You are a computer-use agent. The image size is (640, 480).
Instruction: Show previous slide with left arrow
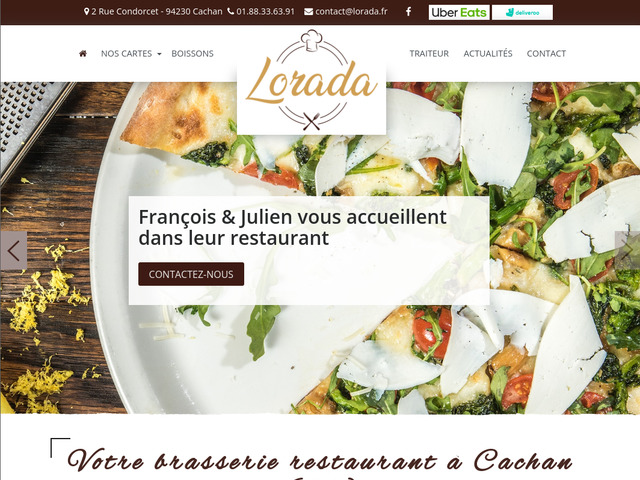(x=13, y=251)
